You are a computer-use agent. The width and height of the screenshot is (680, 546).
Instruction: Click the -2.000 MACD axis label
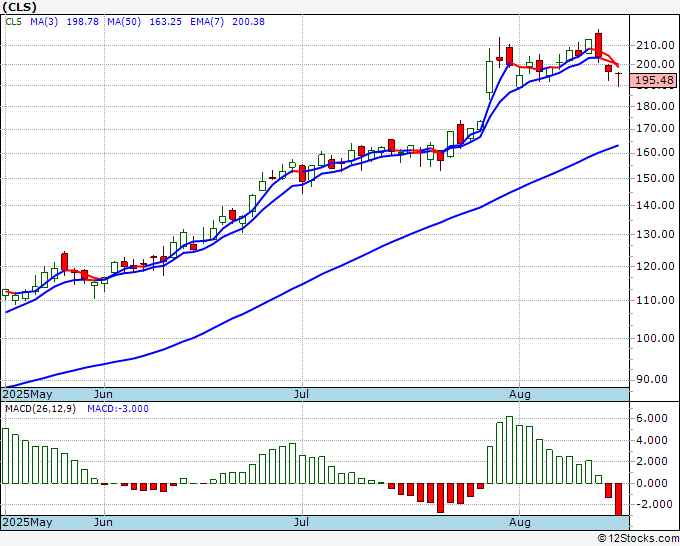(653, 504)
